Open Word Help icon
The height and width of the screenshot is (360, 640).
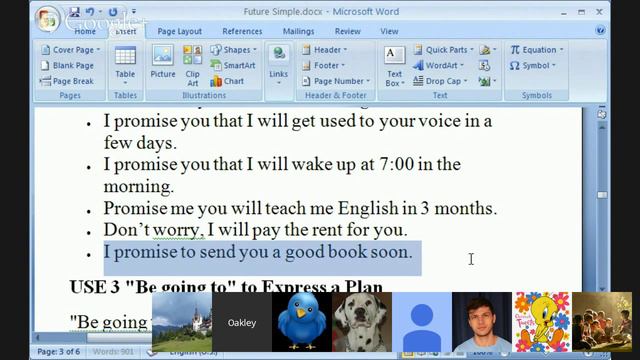(600, 30)
